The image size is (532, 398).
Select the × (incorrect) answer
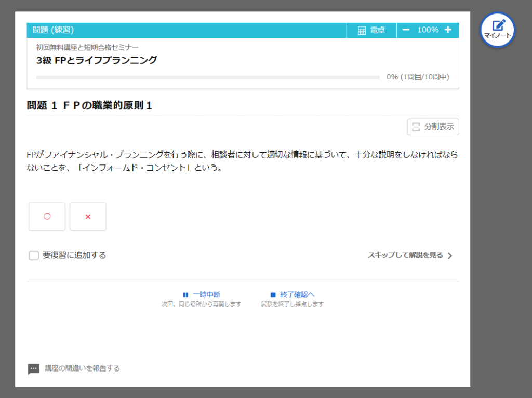(x=88, y=216)
